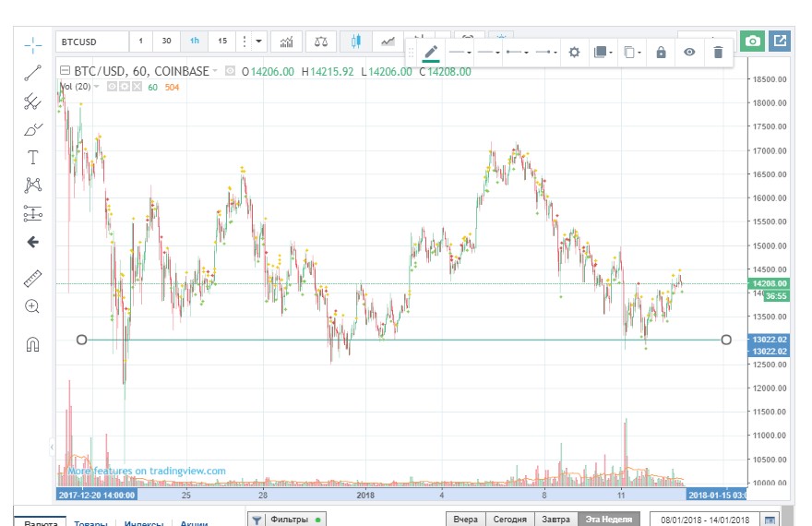Activate the magnifier zoom-in tool
Viewport: 812px width, 526px height.
tap(33, 306)
